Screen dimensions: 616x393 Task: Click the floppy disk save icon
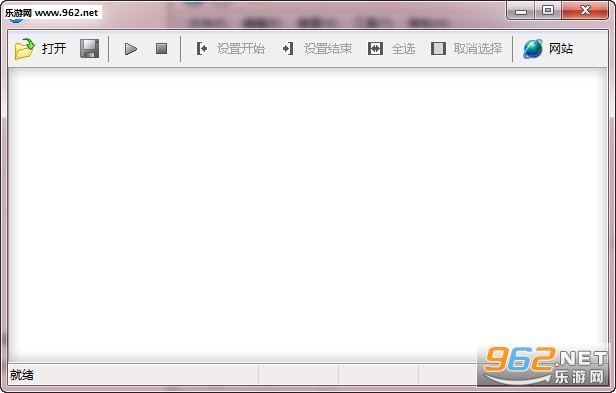coord(90,49)
